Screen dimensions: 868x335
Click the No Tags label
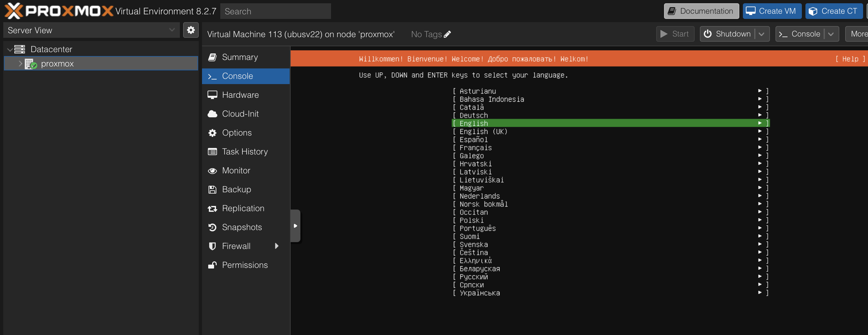click(426, 34)
